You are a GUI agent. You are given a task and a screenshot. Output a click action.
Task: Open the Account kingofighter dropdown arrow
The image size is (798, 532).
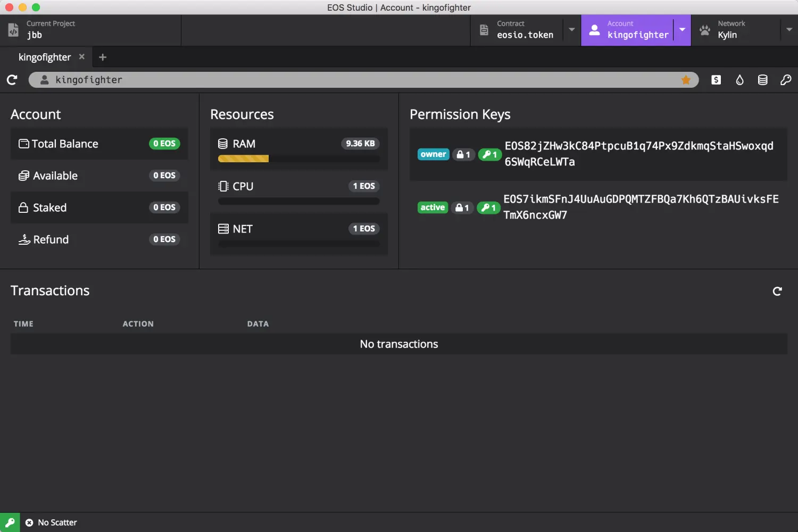[682, 30]
